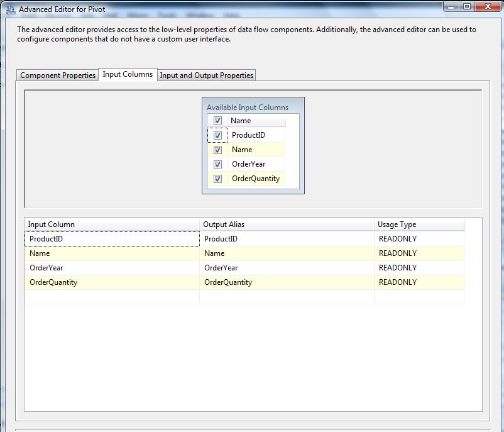Open the Input and Output Properties tab
Image resolution: width=504 pixels, height=432 pixels.
pyautogui.click(x=206, y=75)
